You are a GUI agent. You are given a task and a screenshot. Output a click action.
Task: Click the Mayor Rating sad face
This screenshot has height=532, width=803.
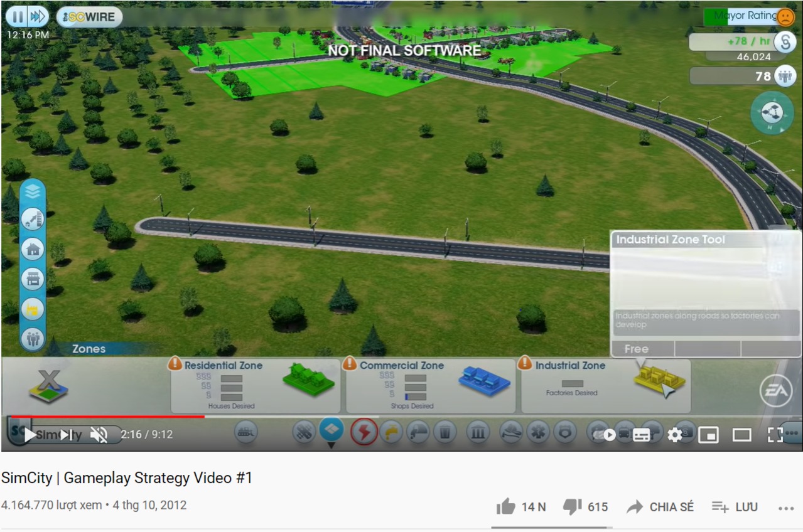pyautogui.click(x=785, y=16)
